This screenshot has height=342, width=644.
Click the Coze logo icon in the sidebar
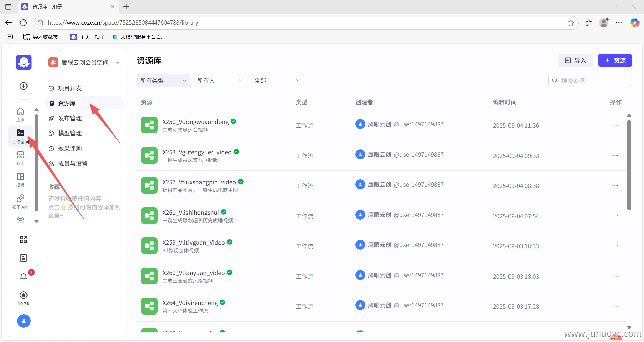23,62
